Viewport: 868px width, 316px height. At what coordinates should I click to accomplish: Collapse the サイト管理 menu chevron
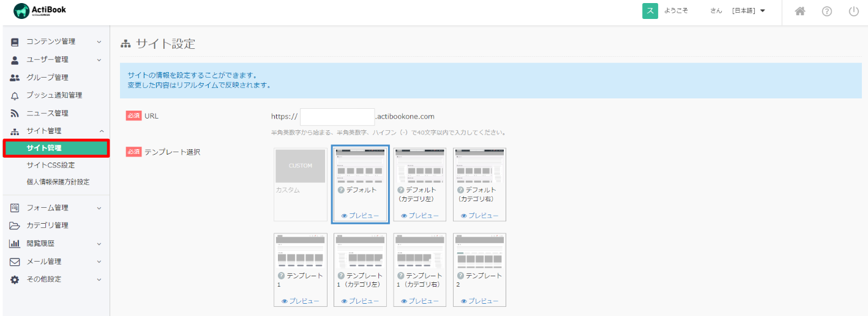click(x=101, y=131)
